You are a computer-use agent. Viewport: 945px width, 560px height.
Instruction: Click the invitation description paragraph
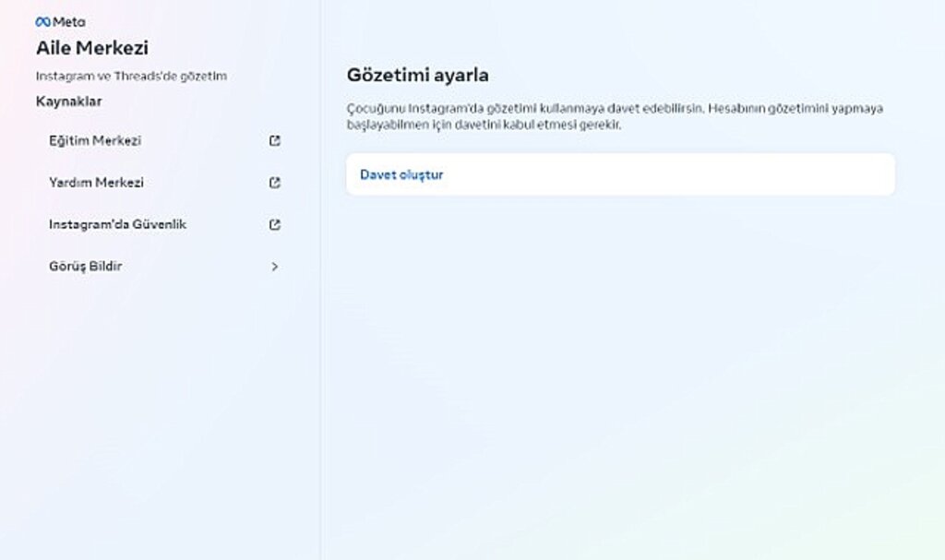[615, 116]
